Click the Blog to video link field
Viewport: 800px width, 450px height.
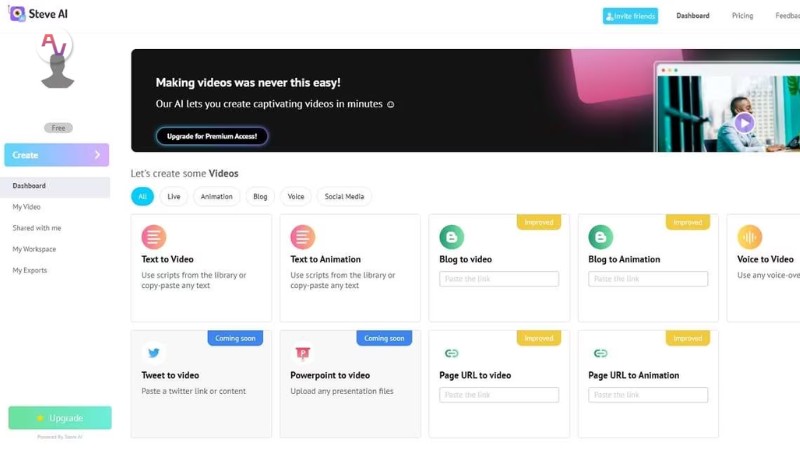point(499,279)
